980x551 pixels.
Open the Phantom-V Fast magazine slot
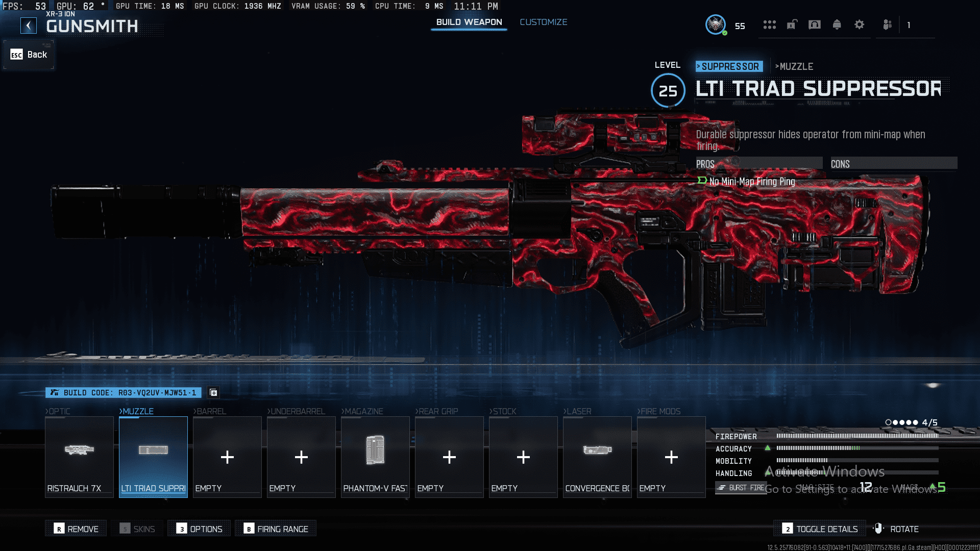pos(375,457)
